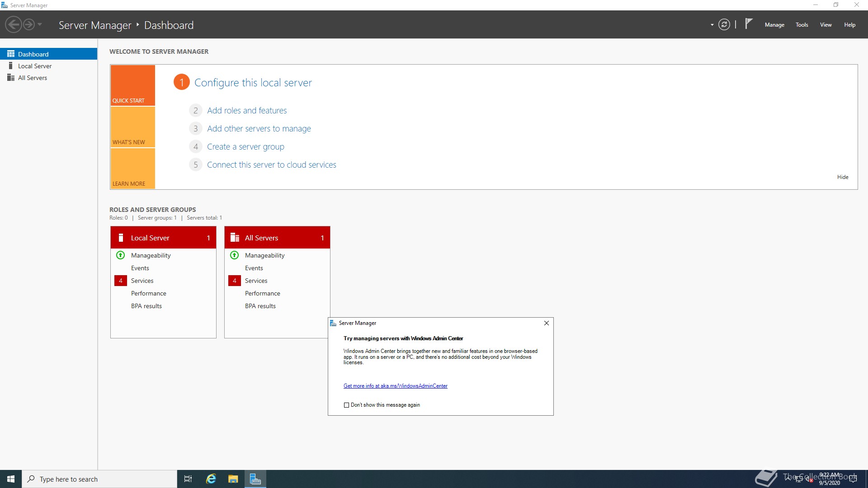Click Connect this server to cloud services
868x488 pixels.
[x=272, y=165]
